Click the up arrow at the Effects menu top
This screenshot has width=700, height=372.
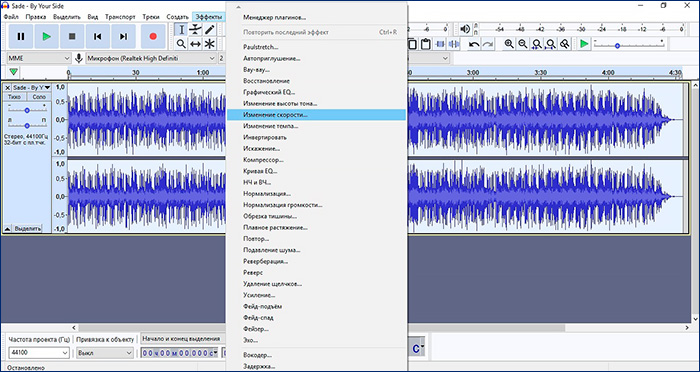(x=238, y=7)
